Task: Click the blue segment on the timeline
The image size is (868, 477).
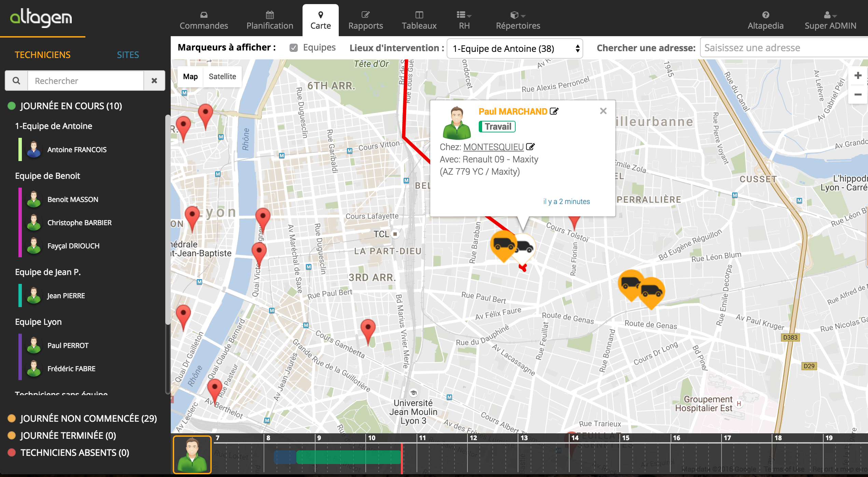Action: point(285,457)
